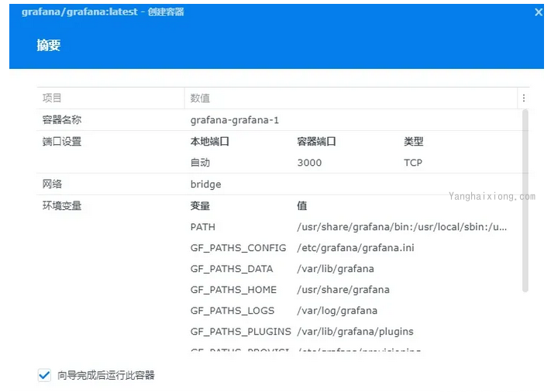Click the 摘要 heading

pos(49,45)
